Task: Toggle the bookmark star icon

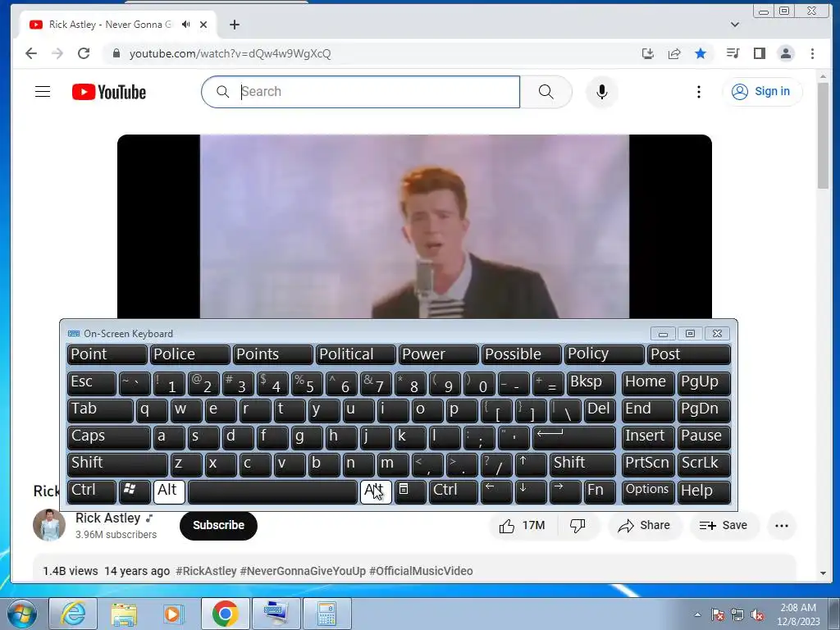Action: 701,53
